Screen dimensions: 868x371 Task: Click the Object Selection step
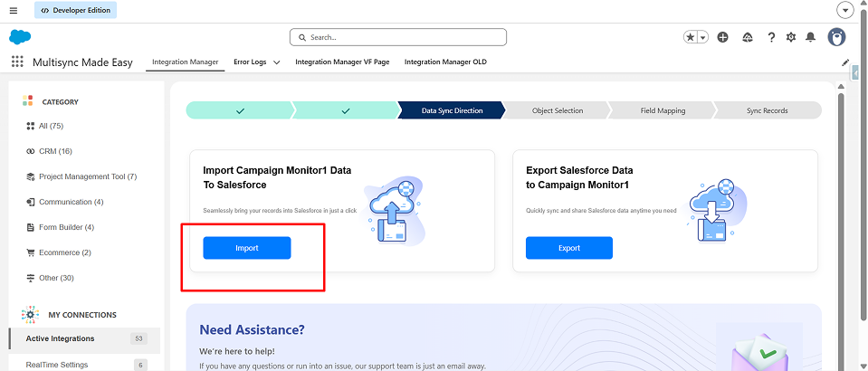coord(557,110)
